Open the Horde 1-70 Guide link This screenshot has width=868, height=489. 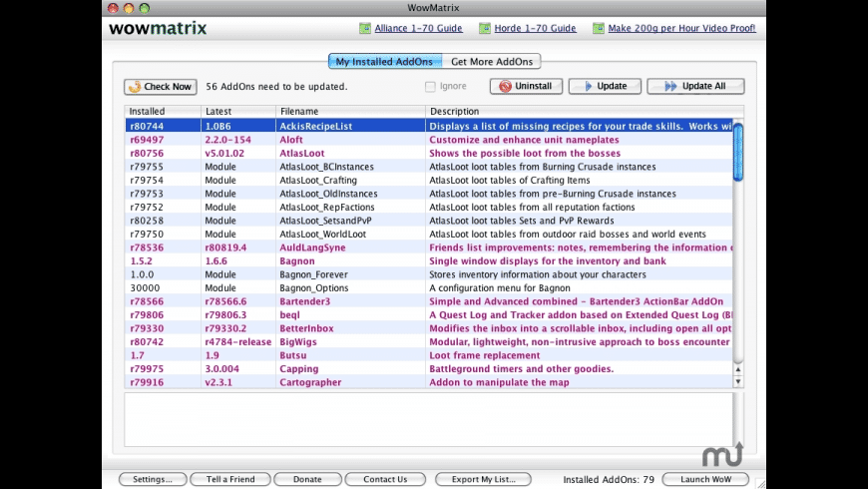pos(534,29)
